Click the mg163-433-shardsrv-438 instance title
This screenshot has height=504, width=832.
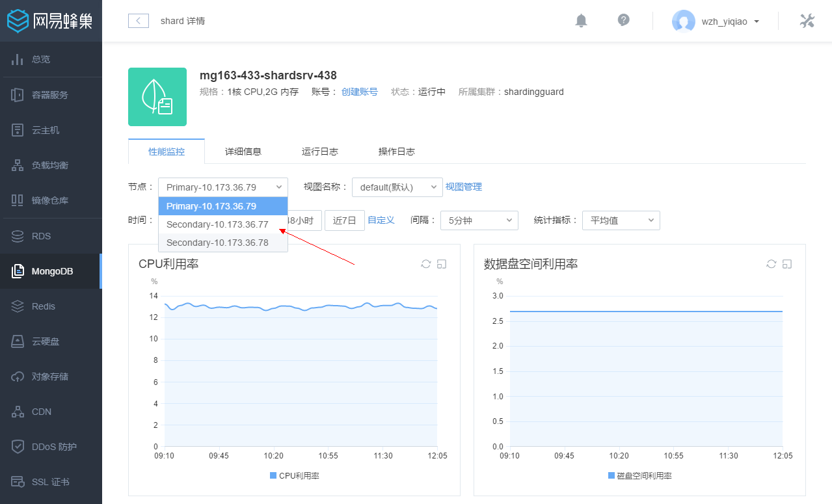(x=268, y=75)
